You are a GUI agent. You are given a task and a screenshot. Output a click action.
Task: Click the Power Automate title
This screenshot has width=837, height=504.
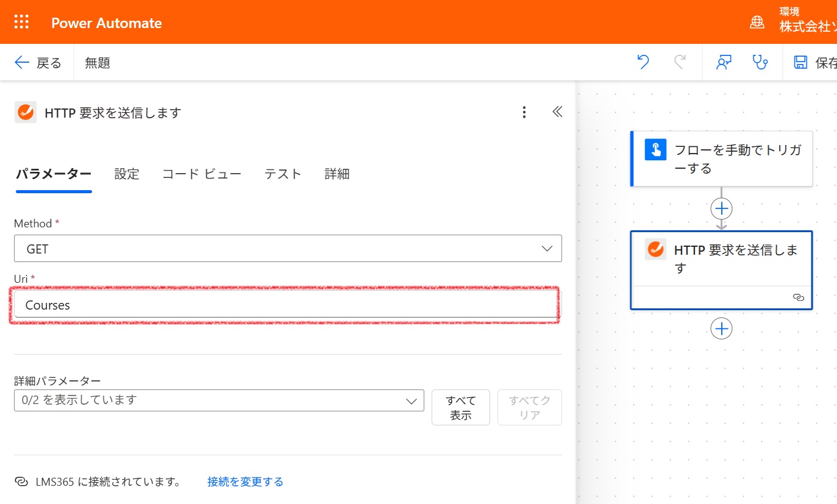click(x=107, y=23)
